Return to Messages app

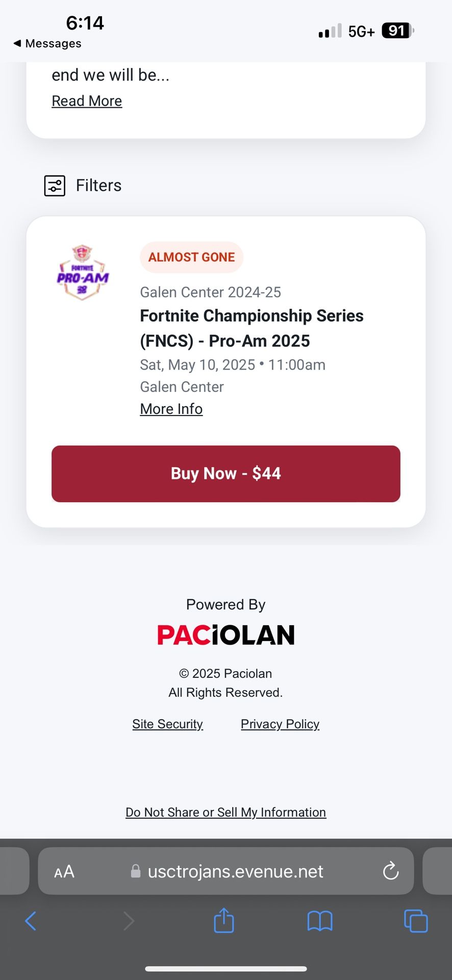pos(47,43)
